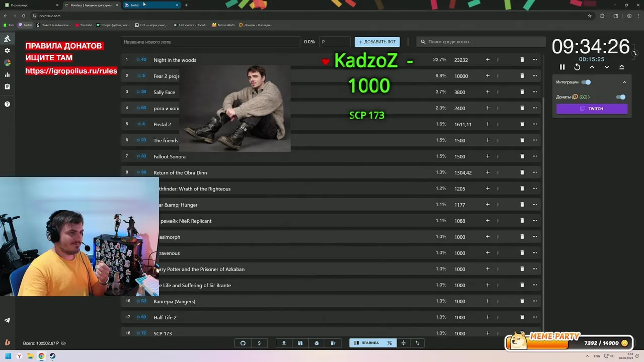This screenshot has width=644, height=362.
Task: Open Steam from the taskbar
Action: click(x=52, y=356)
